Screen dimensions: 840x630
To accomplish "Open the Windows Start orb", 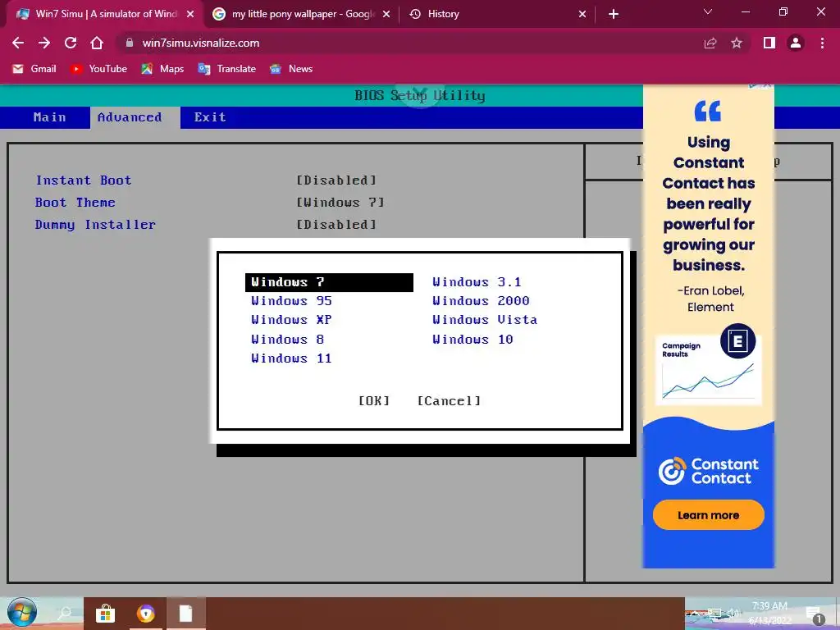I will click(22, 612).
